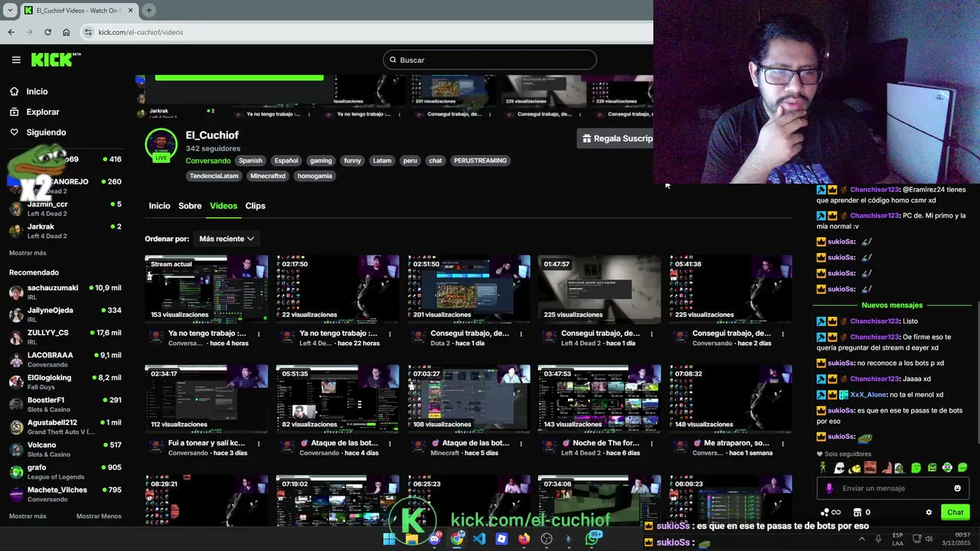Screen dimensions: 980x551
Task: Open the emoji picker in chat input
Action: (x=957, y=488)
